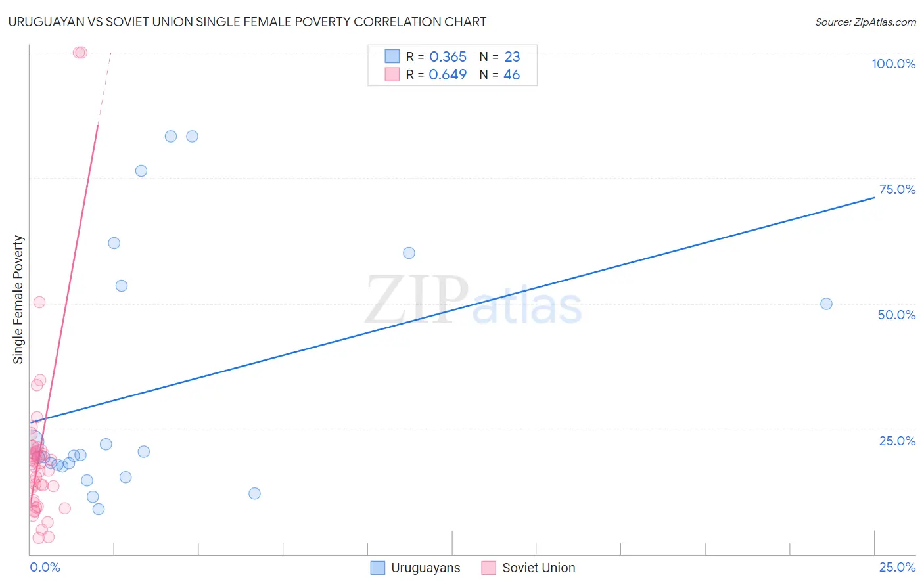Click the pink Soviet Union legend swatch
Image resolution: width=924 pixels, height=586 pixels.
tap(488, 568)
